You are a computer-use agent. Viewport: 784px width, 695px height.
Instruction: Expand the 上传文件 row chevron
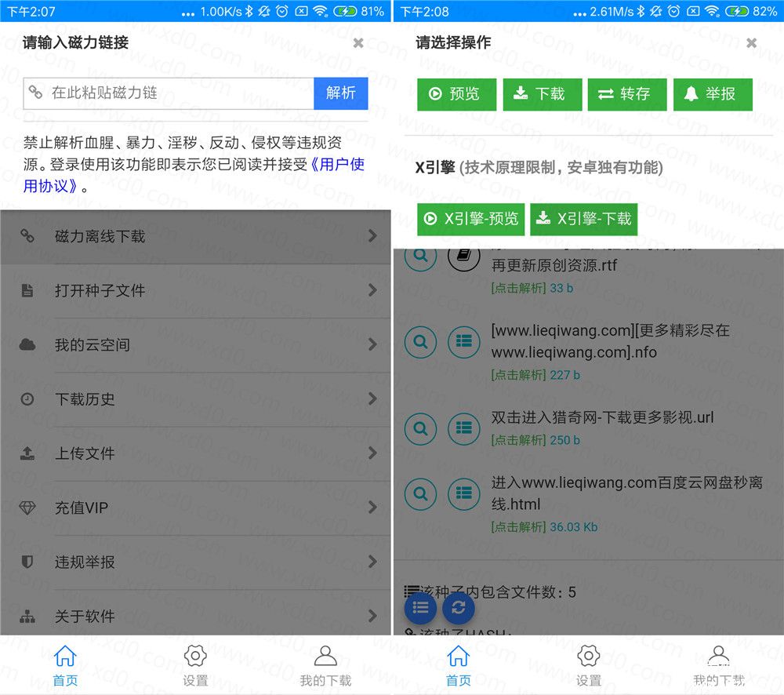pos(372,453)
